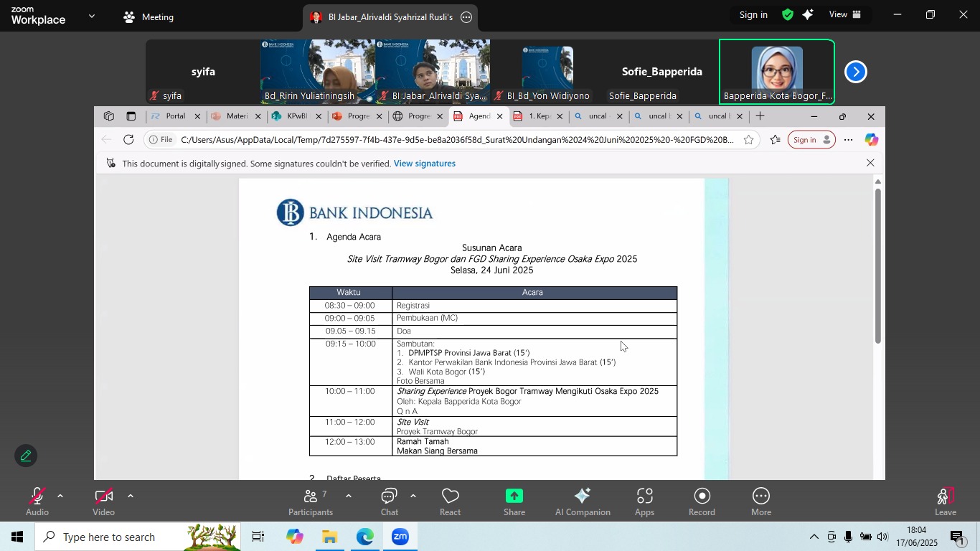Viewport: 980px width, 551px height.
Task: Select Bapperida Kota Bogor video thumbnail
Action: (x=777, y=72)
